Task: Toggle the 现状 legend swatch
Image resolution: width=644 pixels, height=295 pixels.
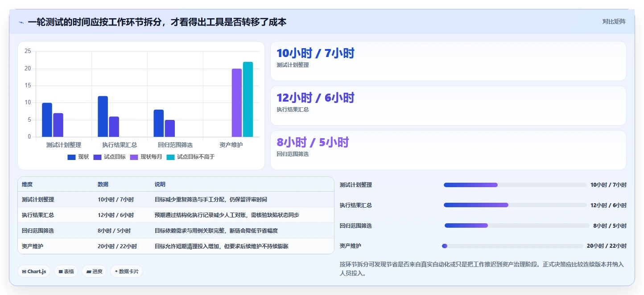Action: point(72,157)
